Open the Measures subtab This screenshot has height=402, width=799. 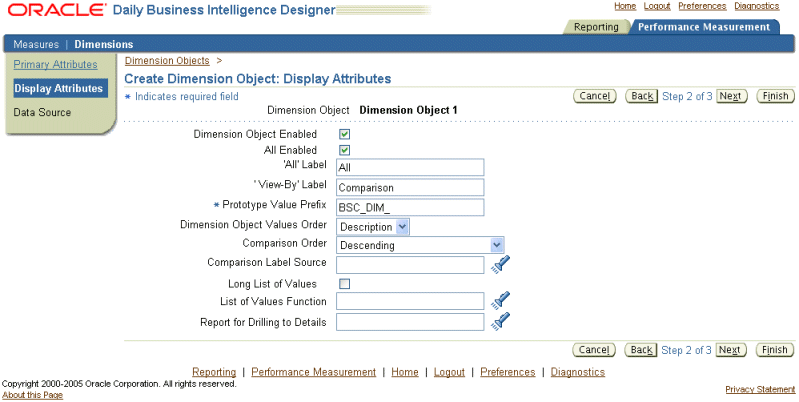(x=36, y=44)
